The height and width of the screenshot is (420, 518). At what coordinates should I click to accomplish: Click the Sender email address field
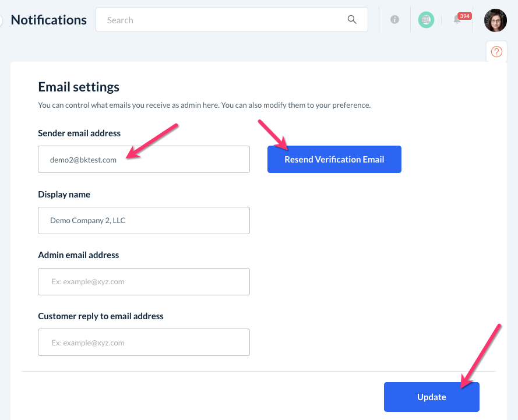pos(144,160)
